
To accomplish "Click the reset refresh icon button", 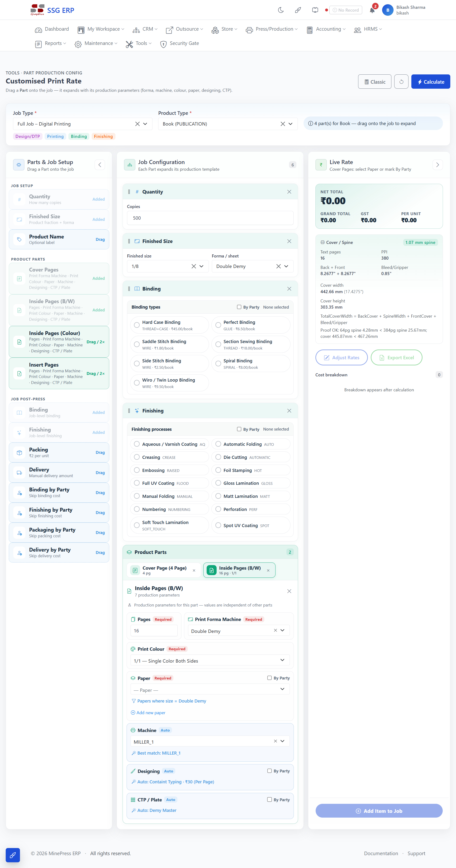I will coord(401,82).
